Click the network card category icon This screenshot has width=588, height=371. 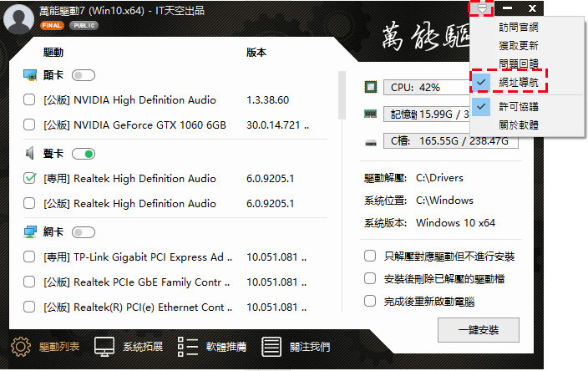[30, 231]
